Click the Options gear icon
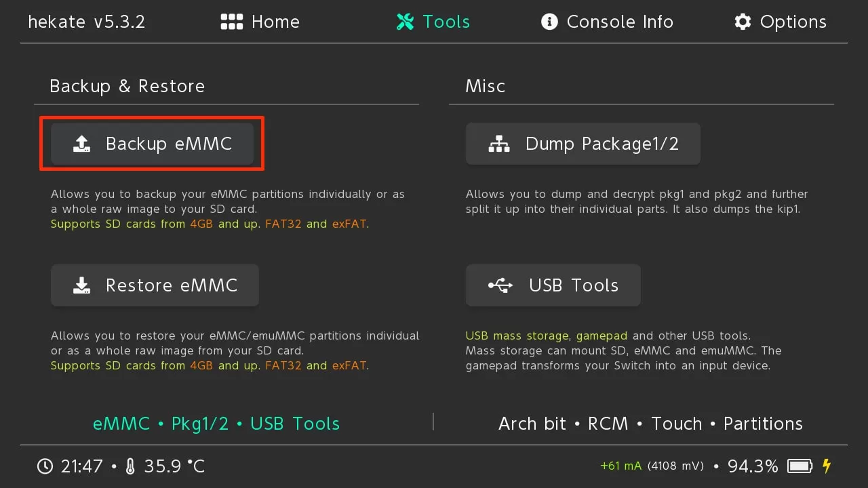The height and width of the screenshot is (488, 868). coord(743,22)
